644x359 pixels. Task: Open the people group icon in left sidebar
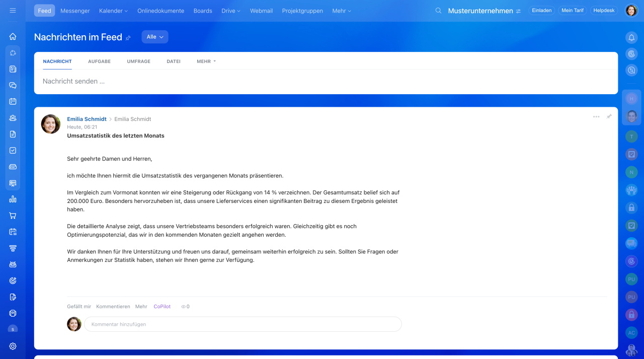coord(13,118)
